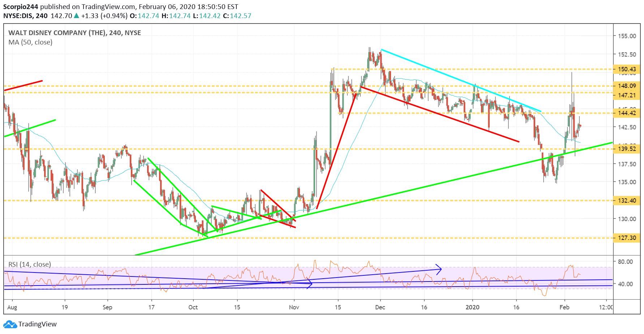Click the blue arrowhead on RSI trendline
Screen dimensions: 644x334
(x=439, y=269)
